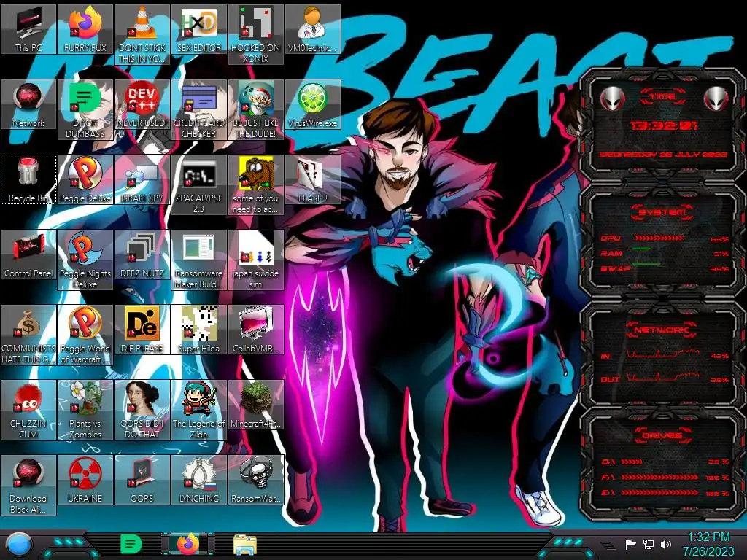Open the BE JUST LIKE THE DUDE shortcut

click(256, 109)
